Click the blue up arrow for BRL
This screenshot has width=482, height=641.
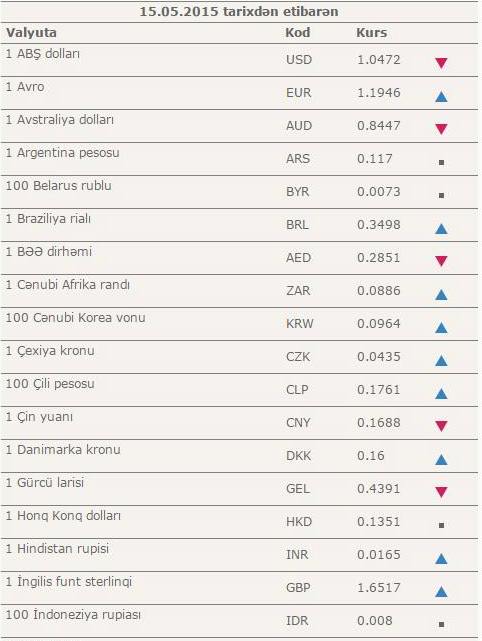(441, 229)
